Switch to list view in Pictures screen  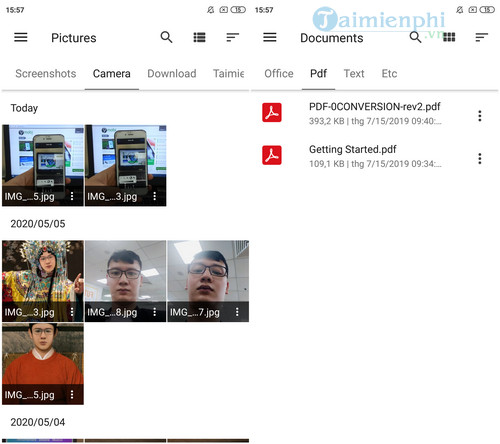(199, 37)
